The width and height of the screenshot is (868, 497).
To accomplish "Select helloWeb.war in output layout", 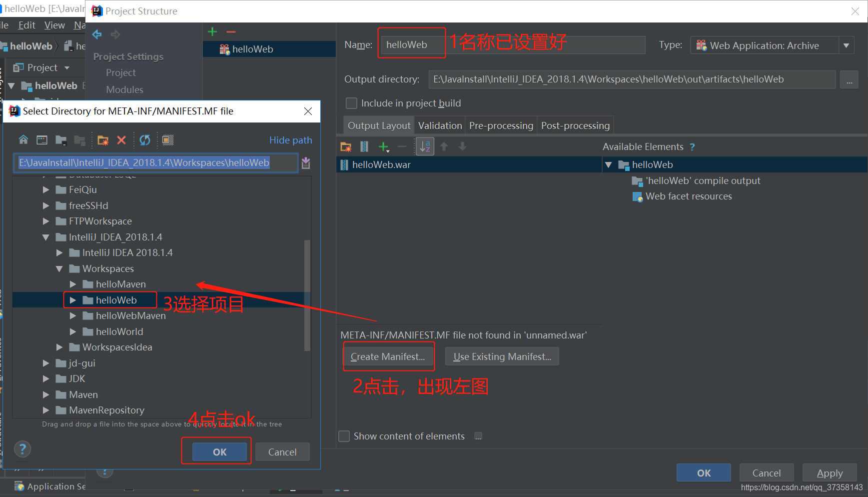I will (x=469, y=164).
